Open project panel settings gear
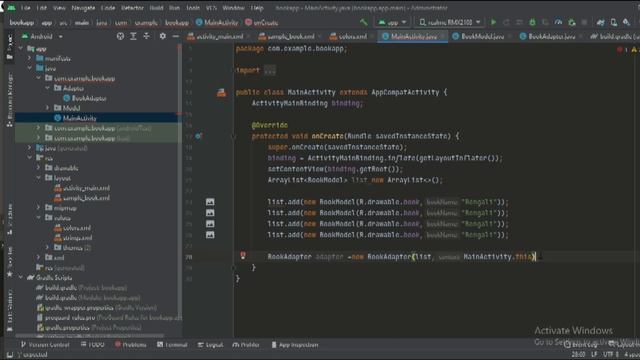The image size is (640, 360). pyautogui.click(x=162, y=36)
